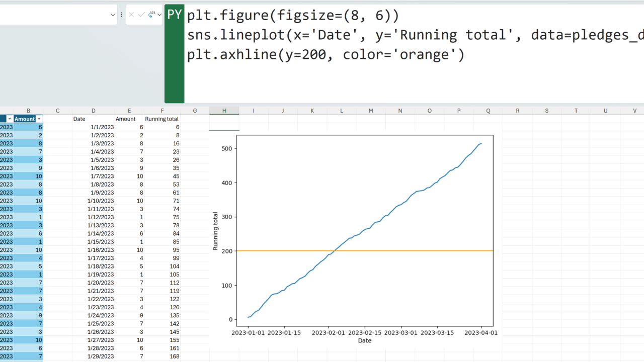The width and height of the screenshot is (644, 362).
Task: Click the cancel X icon in formula bar
Action: pyautogui.click(x=131, y=15)
